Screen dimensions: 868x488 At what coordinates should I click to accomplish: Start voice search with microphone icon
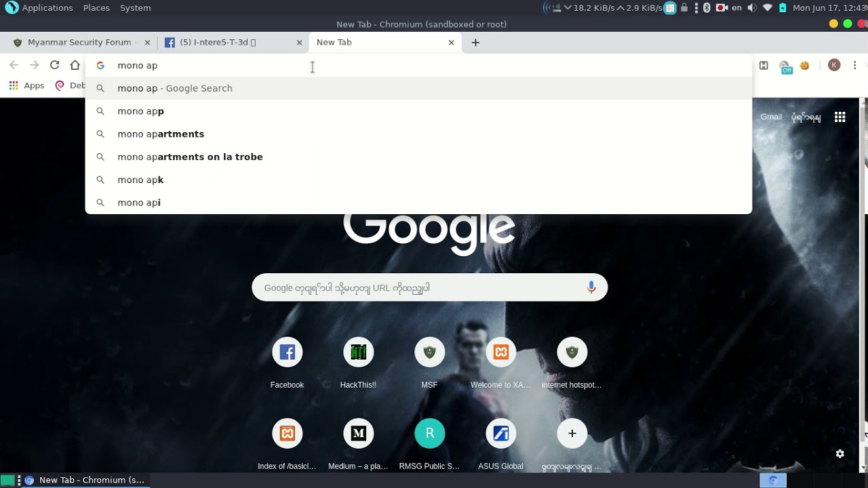pyautogui.click(x=591, y=287)
